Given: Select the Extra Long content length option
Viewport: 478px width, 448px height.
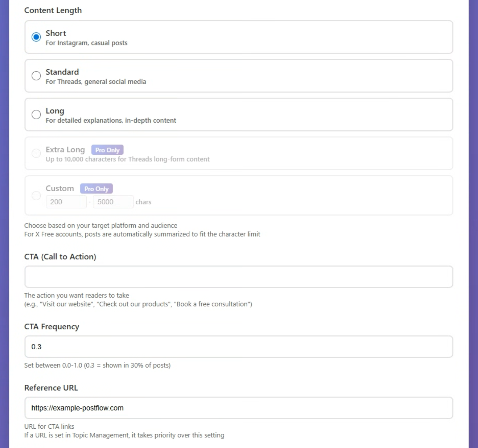Looking at the screenshot, I should click(36, 153).
